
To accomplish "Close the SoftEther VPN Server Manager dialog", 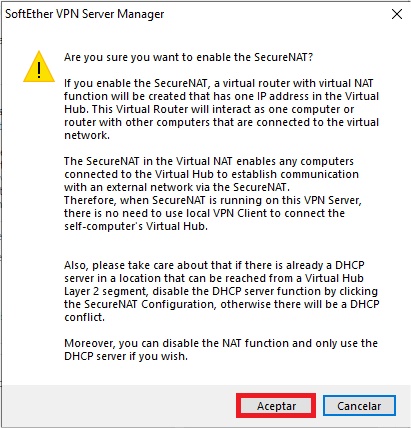I will point(397,14).
